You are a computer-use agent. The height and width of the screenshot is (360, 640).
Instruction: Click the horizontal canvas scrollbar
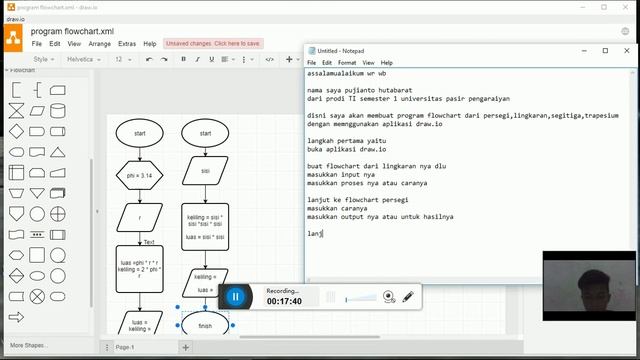point(310,337)
